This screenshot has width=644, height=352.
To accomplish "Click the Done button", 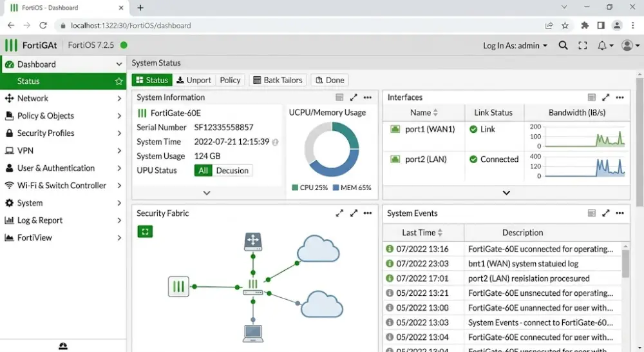I will [x=330, y=80].
